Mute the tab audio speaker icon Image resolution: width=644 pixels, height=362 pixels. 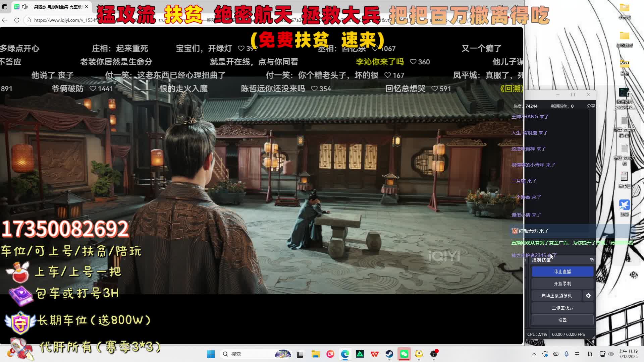click(25, 7)
